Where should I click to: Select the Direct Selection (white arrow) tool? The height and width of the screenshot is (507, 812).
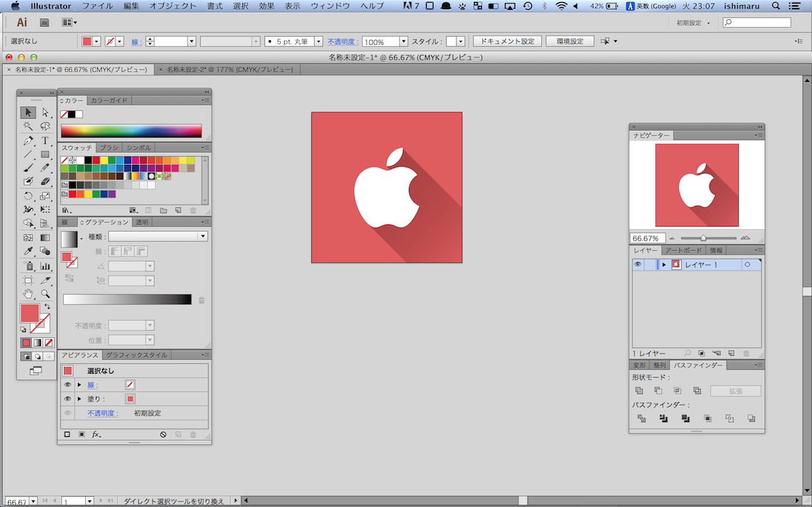[x=45, y=112]
